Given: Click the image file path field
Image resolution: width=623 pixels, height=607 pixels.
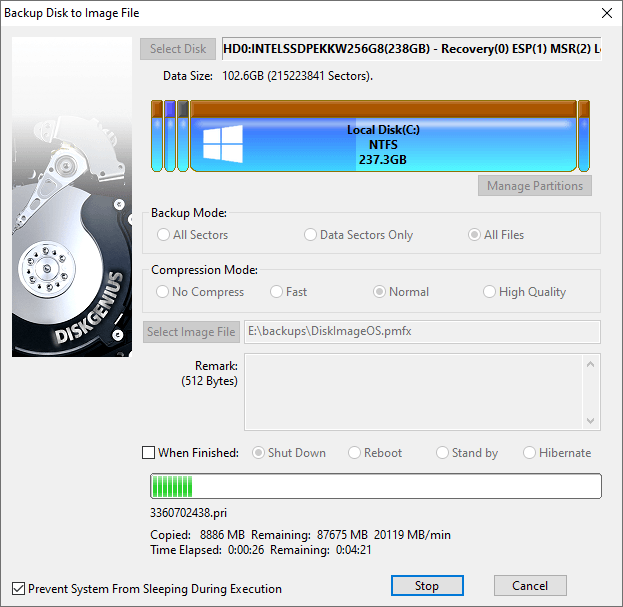Looking at the screenshot, I should [x=421, y=332].
